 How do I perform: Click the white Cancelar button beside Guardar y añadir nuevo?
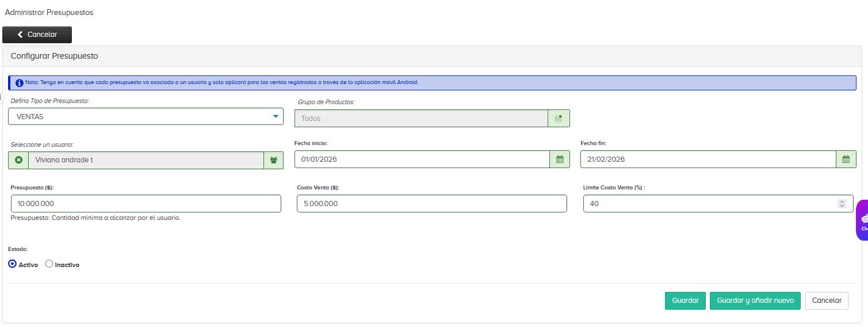pyautogui.click(x=826, y=301)
